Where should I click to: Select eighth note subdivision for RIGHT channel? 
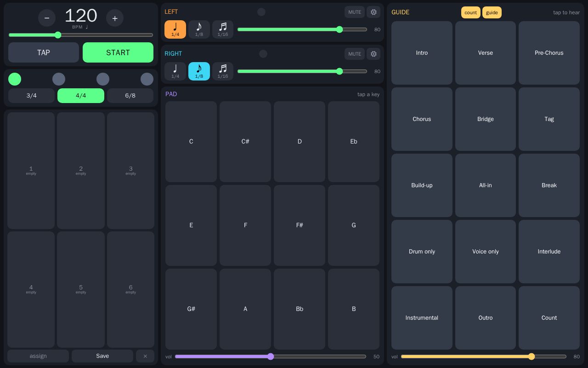point(199,71)
